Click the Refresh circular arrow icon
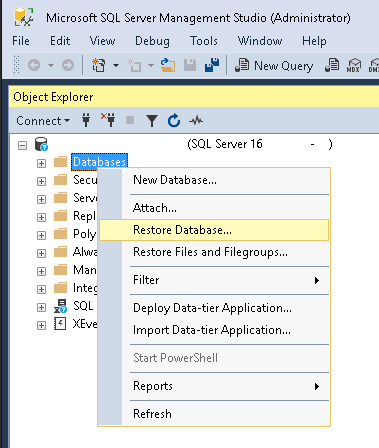The height and width of the screenshot is (448, 379). click(174, 120)
